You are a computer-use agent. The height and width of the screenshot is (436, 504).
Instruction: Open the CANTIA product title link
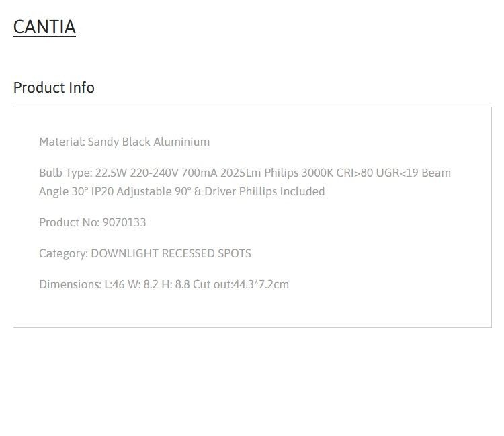[x=44, y=27]
